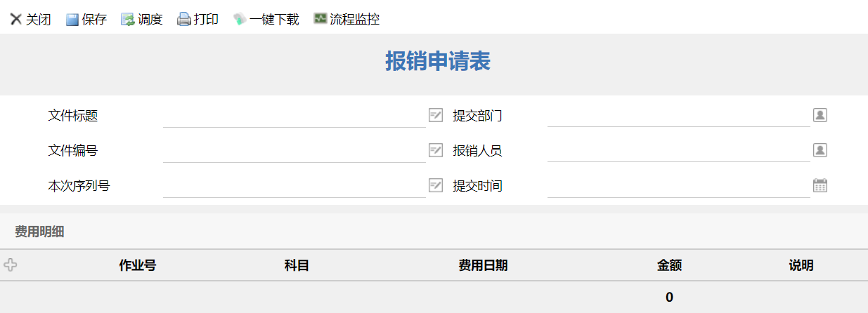Click the edit icon beside 文件编号 field

[x=436, y=150]
